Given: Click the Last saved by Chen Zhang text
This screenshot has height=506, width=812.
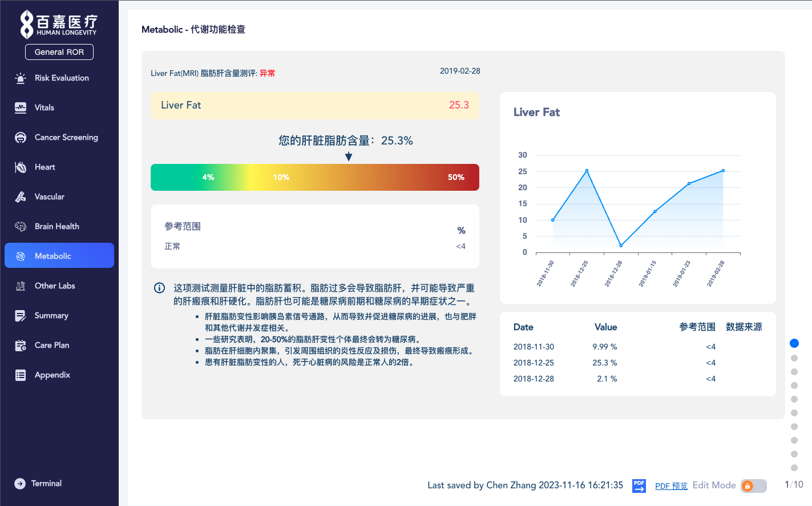Looking at the screenshot, I should click(x=525, y=485).
